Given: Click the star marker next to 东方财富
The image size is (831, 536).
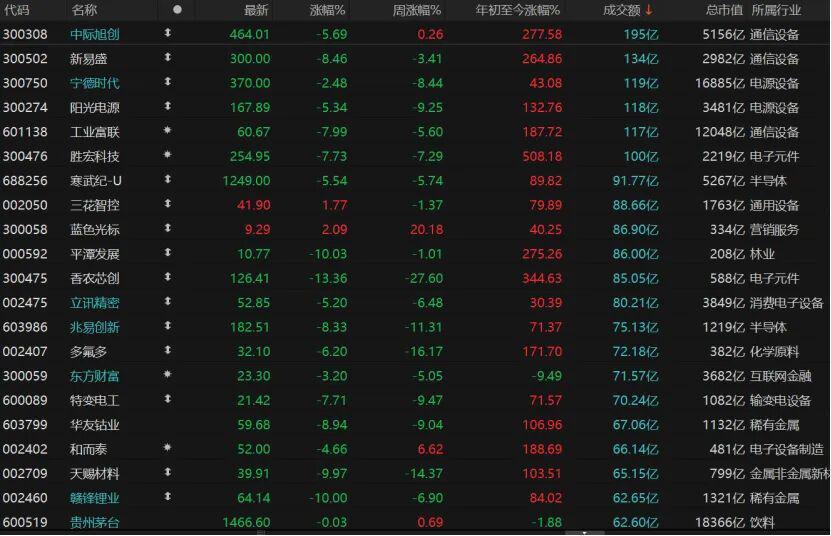Looking at the screenshot, I should point(167,375).
